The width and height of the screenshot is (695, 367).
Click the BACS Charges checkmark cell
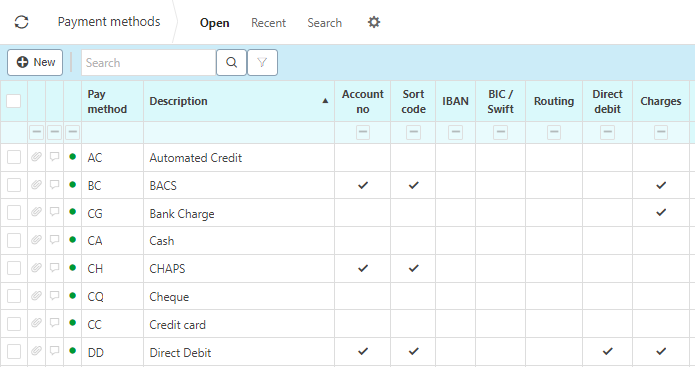coord(661,185)
